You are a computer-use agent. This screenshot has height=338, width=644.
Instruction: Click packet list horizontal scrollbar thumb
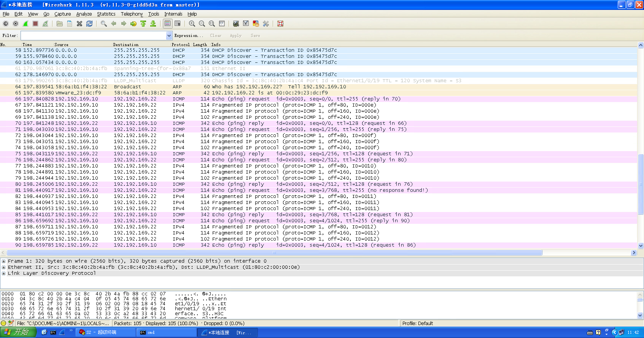274,253
